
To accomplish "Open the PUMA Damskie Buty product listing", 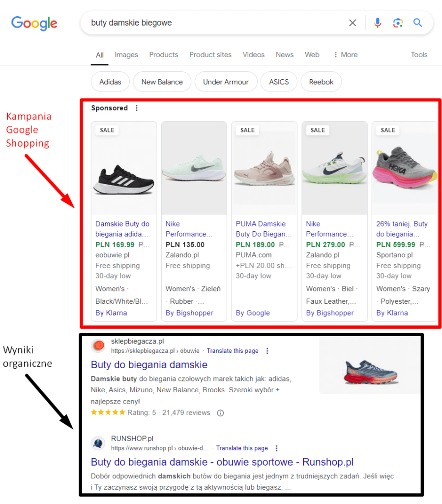I will tap(264, 229).
